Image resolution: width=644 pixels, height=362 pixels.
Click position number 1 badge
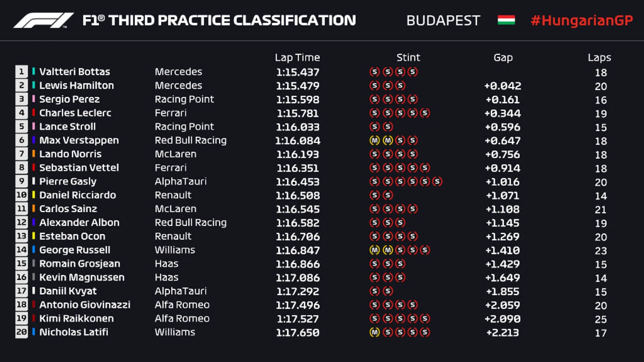coord(21,72)
